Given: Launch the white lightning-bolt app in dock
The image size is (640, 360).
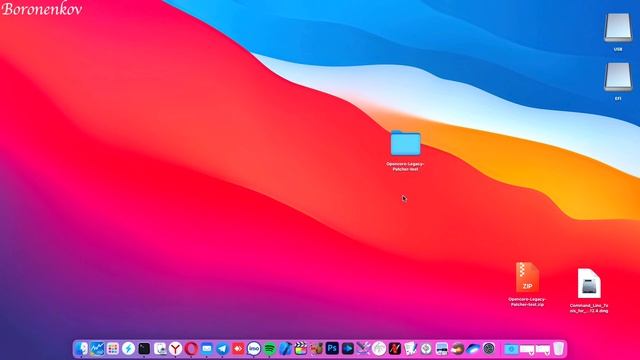Looking at the screenshot, I should [x=128, y=349].
